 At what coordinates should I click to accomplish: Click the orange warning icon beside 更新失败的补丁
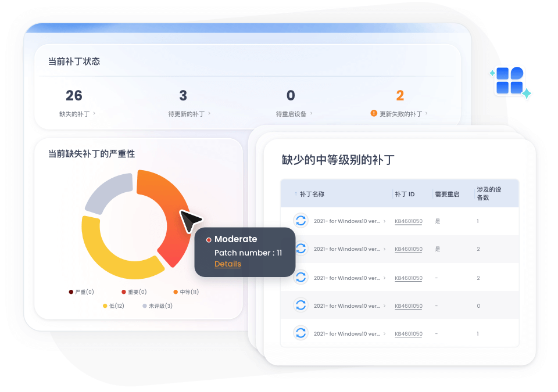374,113
